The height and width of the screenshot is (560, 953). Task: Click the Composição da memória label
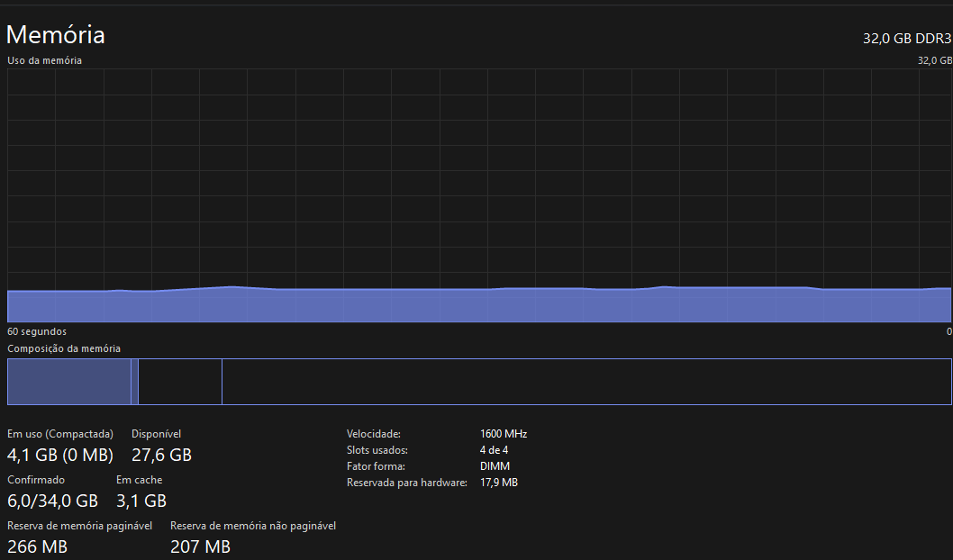[64, 348]
